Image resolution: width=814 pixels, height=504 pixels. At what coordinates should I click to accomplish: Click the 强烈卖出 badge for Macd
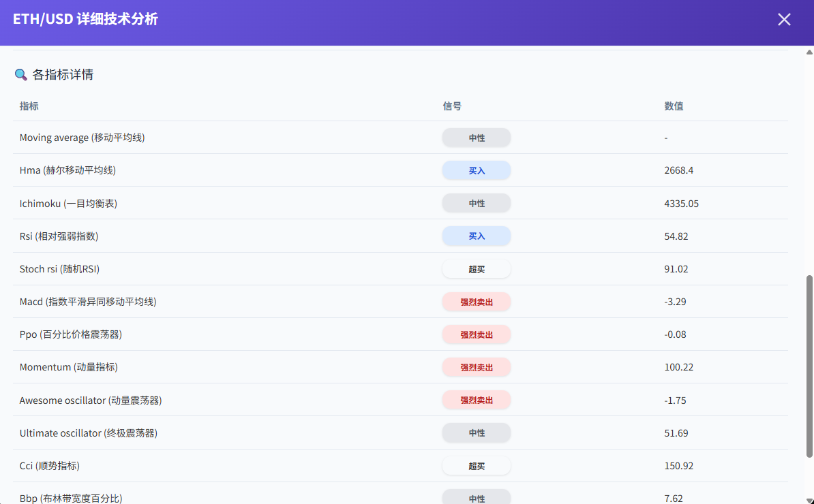click(x=477, y=302)
